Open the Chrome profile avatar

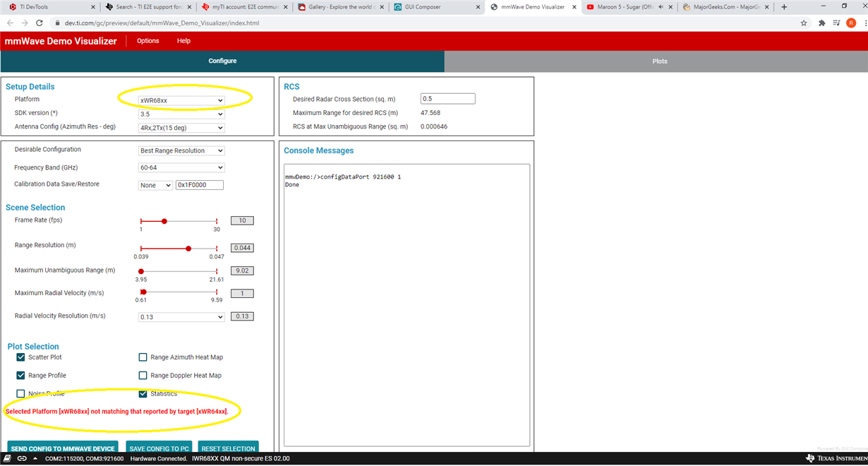[x=851, y=23]
